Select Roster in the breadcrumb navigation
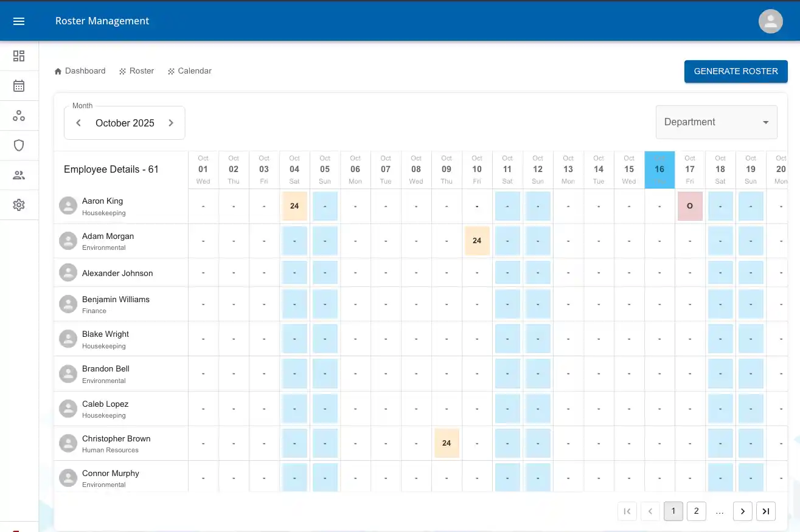Image resolution: width=800 pixels, height=532 pixels. (142, 71)
